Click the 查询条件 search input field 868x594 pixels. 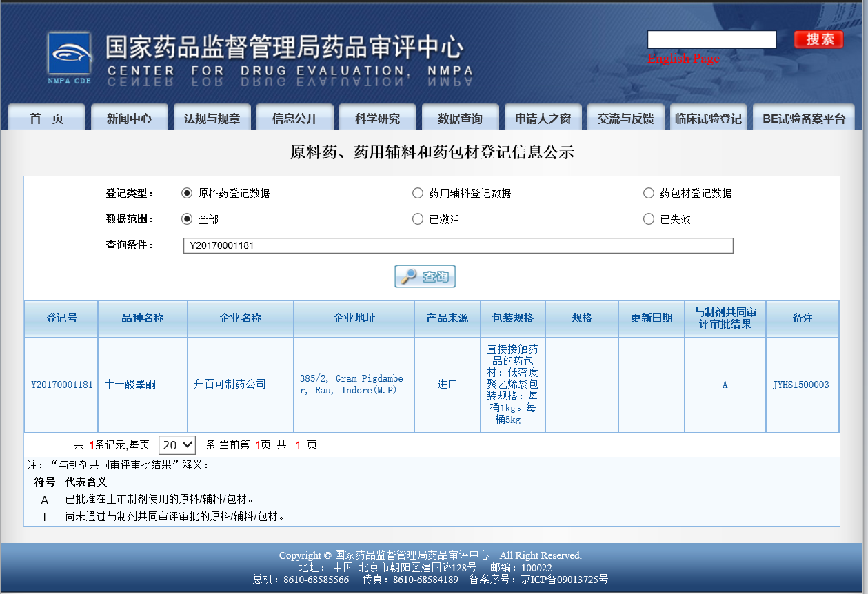(x=458, y=245)
